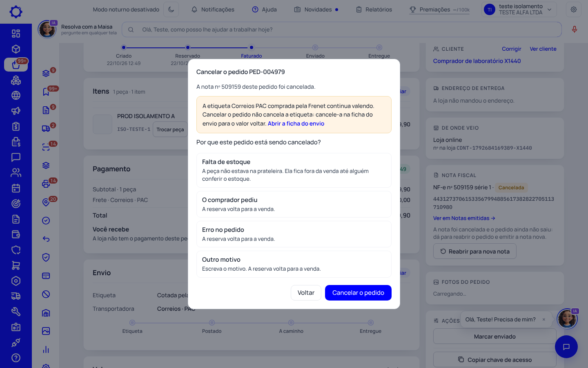Toggle the night mode moon button
This screenshot has width=588, height=368.
tap(171, 9)
